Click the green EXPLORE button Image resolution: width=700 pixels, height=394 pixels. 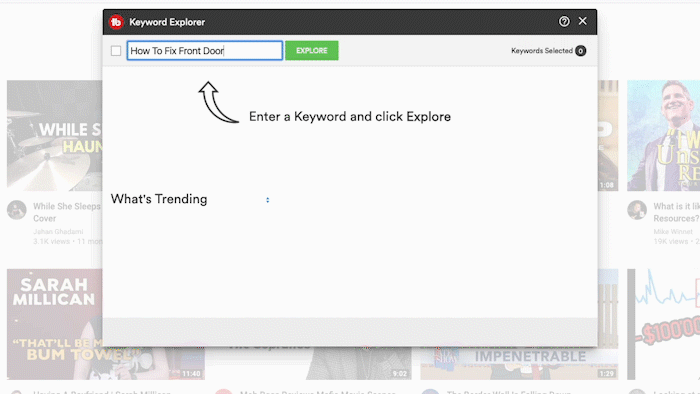tap(312, 50)
